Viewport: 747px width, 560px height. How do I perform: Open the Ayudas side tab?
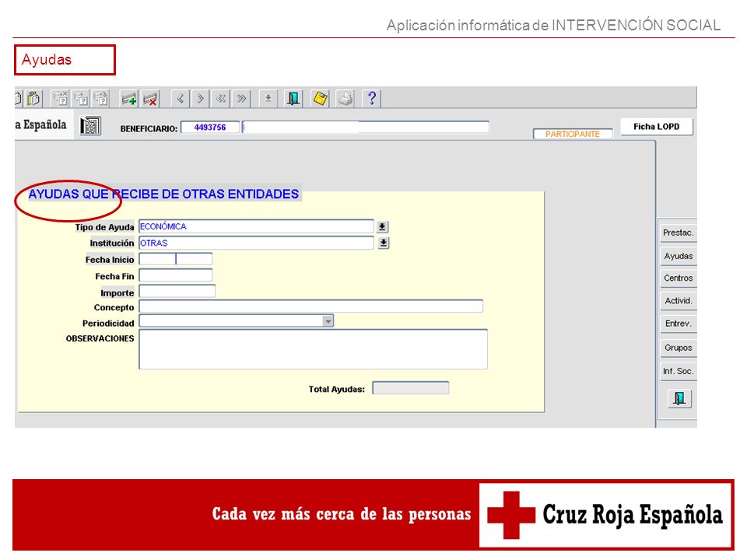pos(678,256)
